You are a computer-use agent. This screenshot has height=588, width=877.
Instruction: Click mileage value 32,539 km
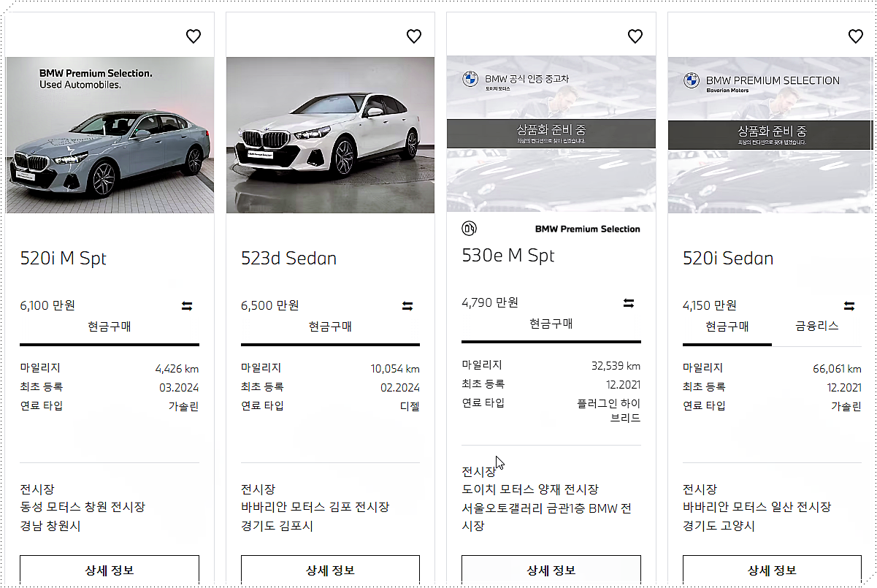point(616,366)
